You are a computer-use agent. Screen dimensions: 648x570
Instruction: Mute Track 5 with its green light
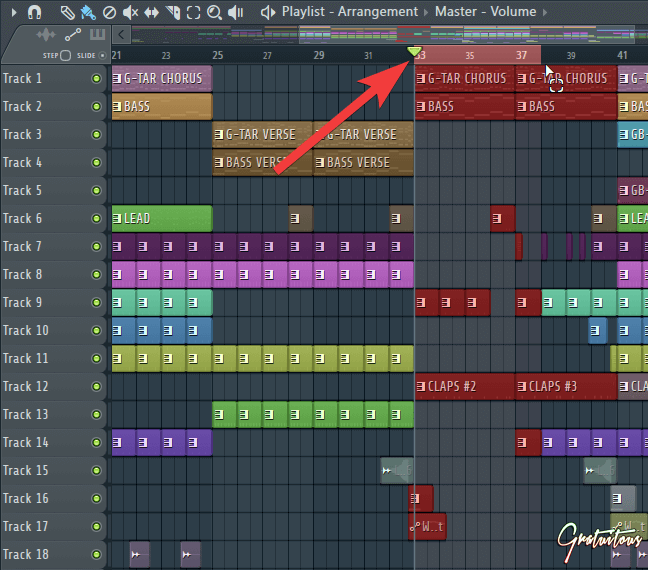[x=96, y=191]
